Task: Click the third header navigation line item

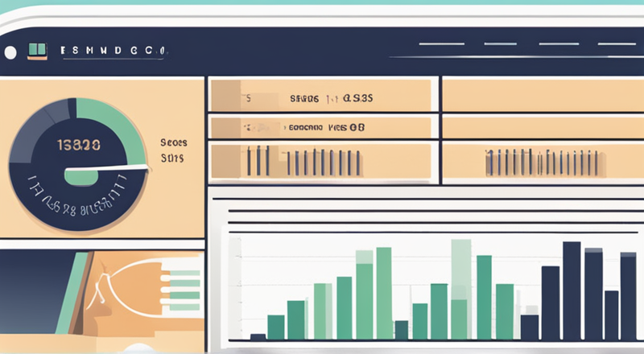Action: tap(559, 44)
